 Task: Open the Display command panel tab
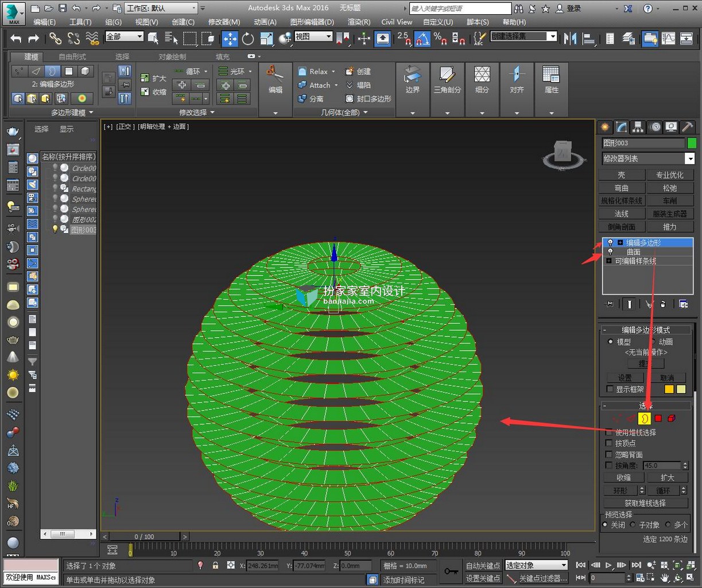671,127
